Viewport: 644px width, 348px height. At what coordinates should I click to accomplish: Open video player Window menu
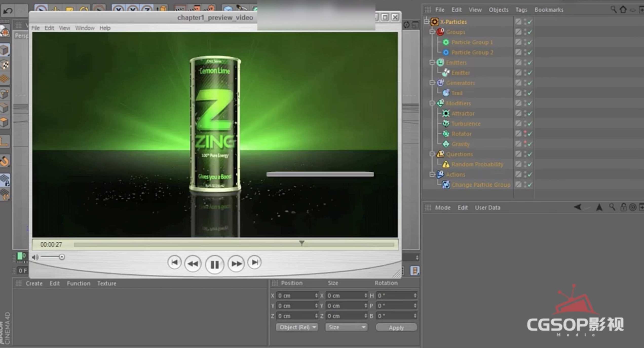(85, 28)
